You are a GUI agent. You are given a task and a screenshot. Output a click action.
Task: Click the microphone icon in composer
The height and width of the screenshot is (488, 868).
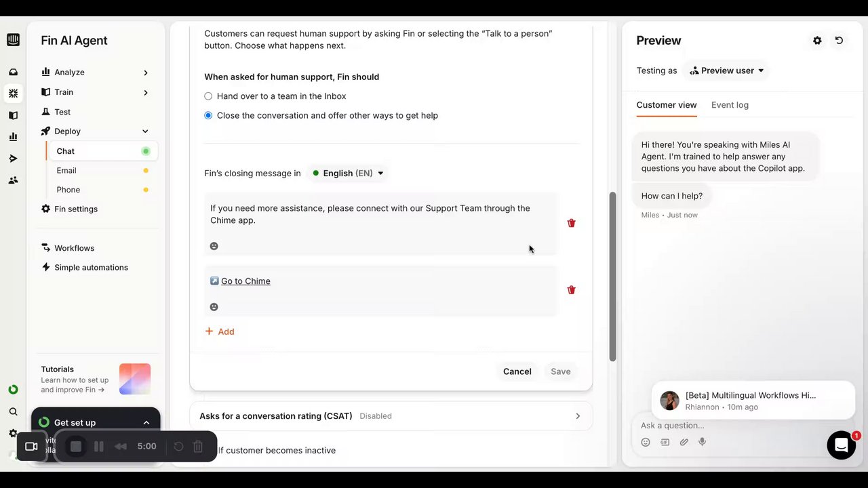coord(703,442)
